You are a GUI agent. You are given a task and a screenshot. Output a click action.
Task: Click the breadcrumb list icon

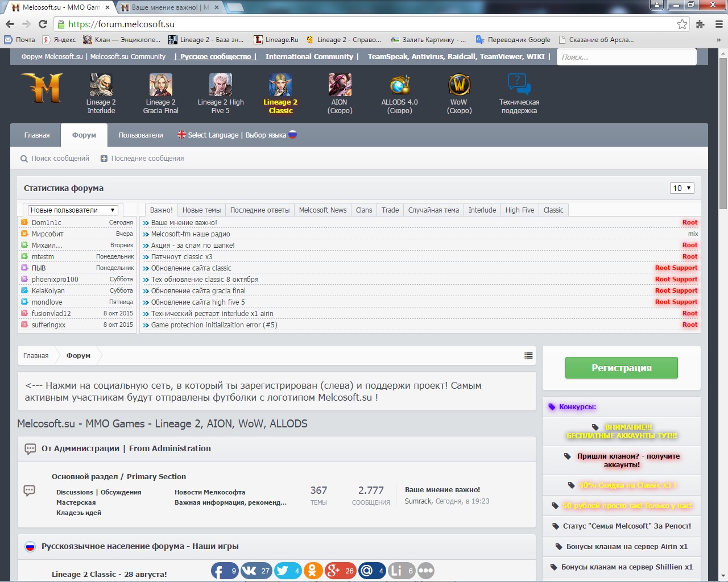tap(528, 355)
